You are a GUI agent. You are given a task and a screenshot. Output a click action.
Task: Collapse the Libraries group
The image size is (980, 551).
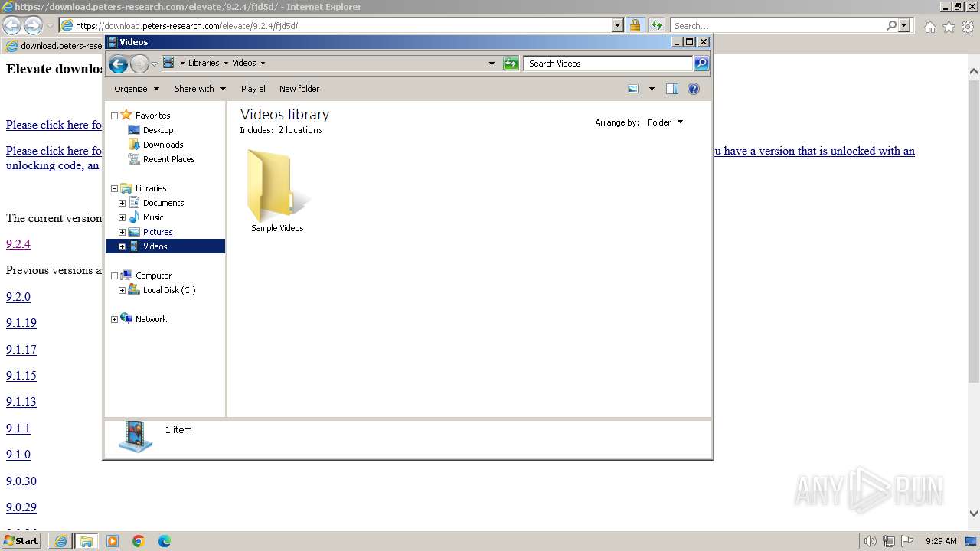[x=114, y=189]
